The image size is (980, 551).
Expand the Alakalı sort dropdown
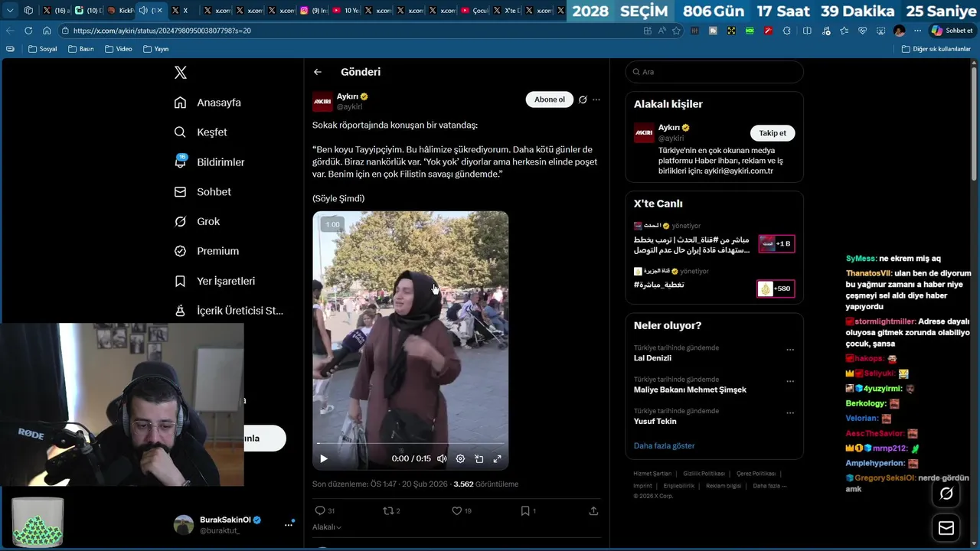coord(327,527)
